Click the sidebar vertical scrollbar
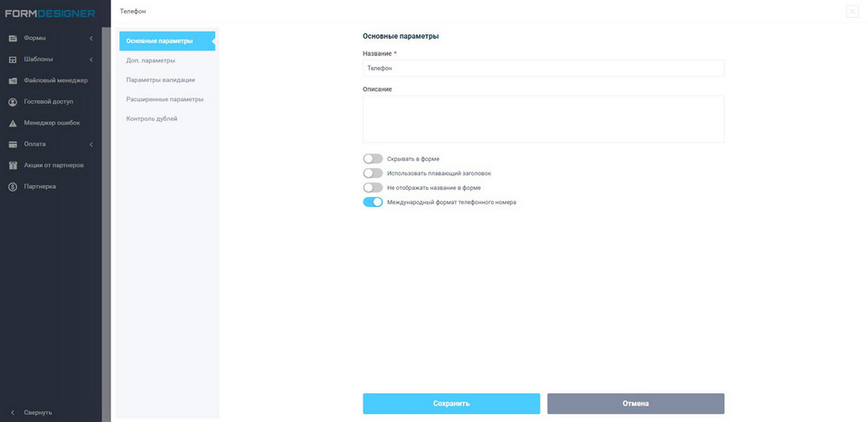 click(107, 224)
